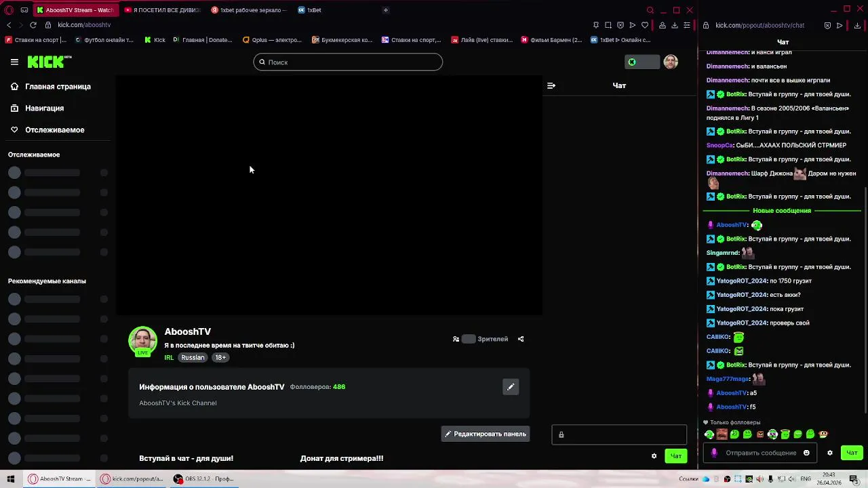Viewport: 868px width, 488px height.
Task: Click the Поиск search field
Action: coord(348,62)
